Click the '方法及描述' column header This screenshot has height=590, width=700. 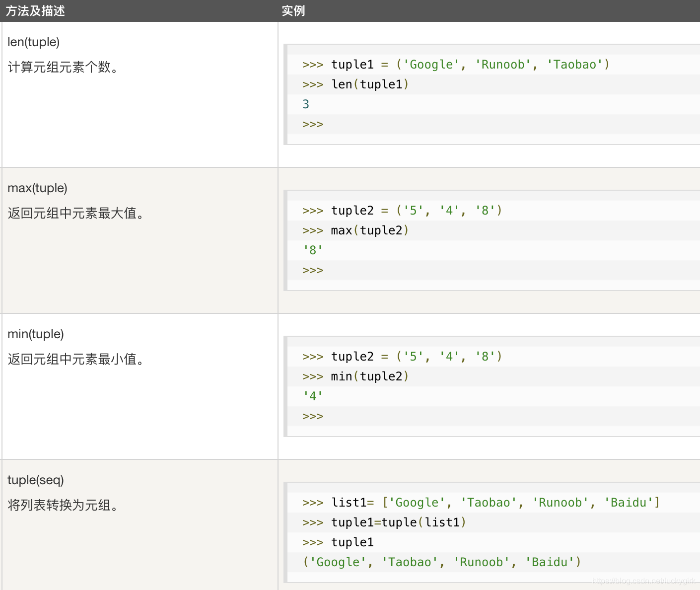pyautogui.click(x=35, y=11)
